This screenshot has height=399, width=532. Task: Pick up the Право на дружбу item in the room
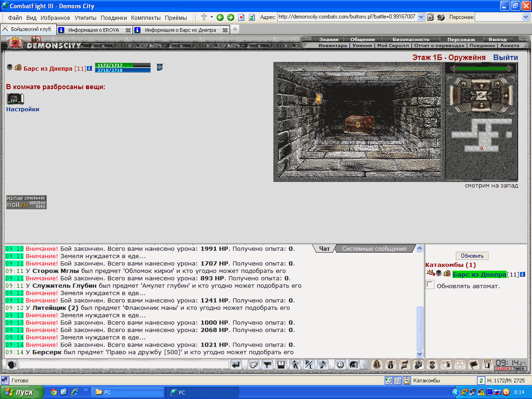click(15, 99)
